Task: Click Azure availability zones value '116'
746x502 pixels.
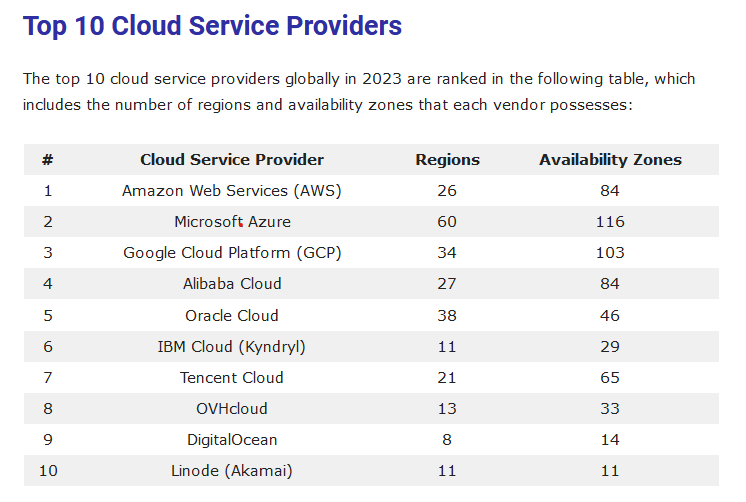Action: pos(610,222)
